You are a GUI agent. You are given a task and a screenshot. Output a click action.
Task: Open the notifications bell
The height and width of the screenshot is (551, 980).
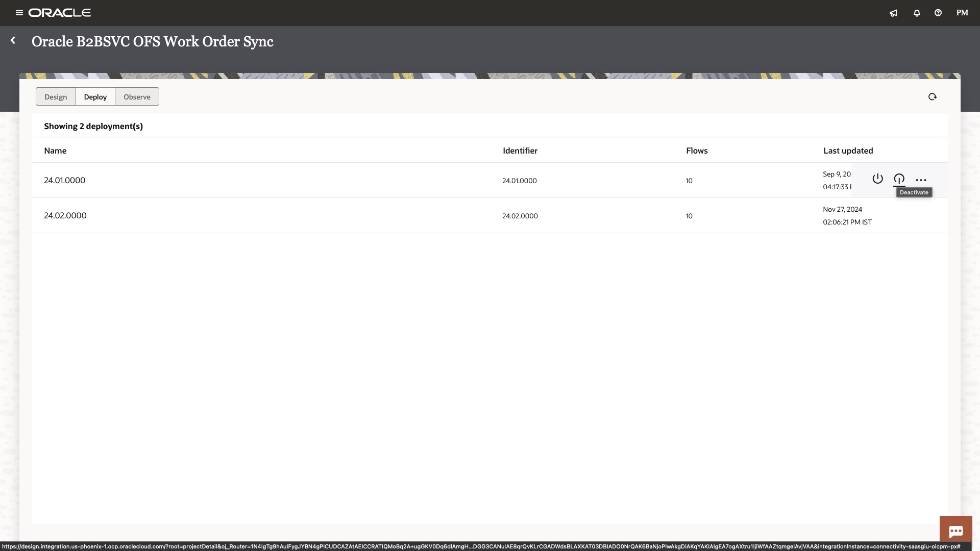pos(916,13)
